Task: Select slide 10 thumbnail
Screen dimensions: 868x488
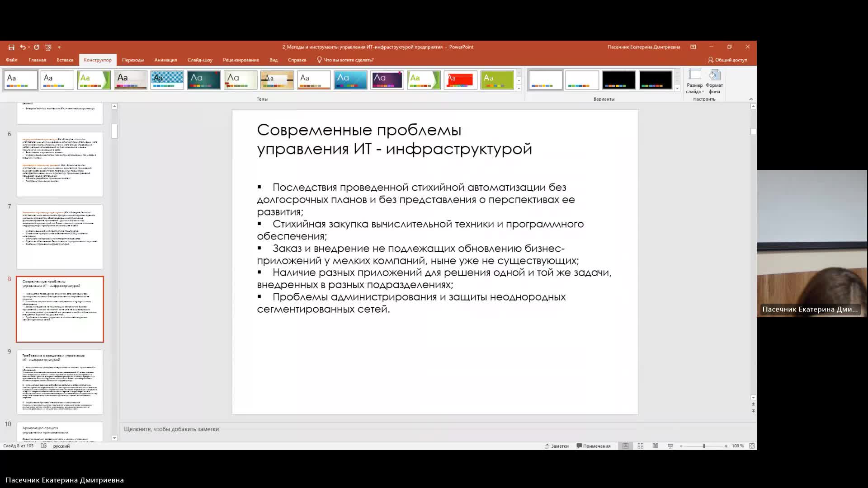Action: (x=60, y=432)
